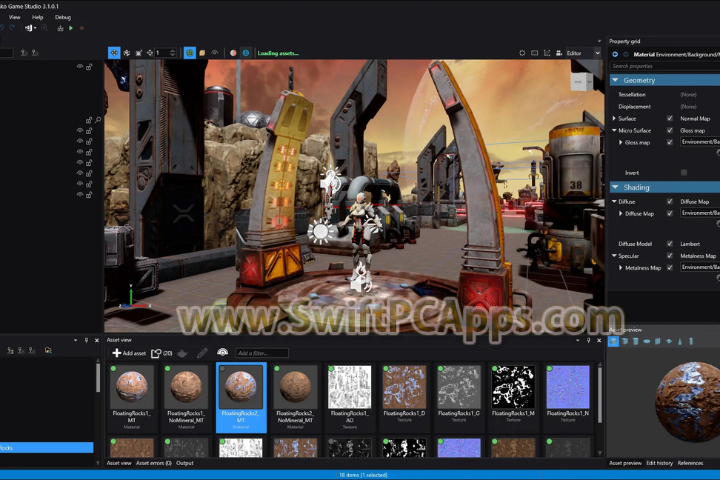Switch to the References tab
This screenshot has width=720, height=480.
(690, 463)
